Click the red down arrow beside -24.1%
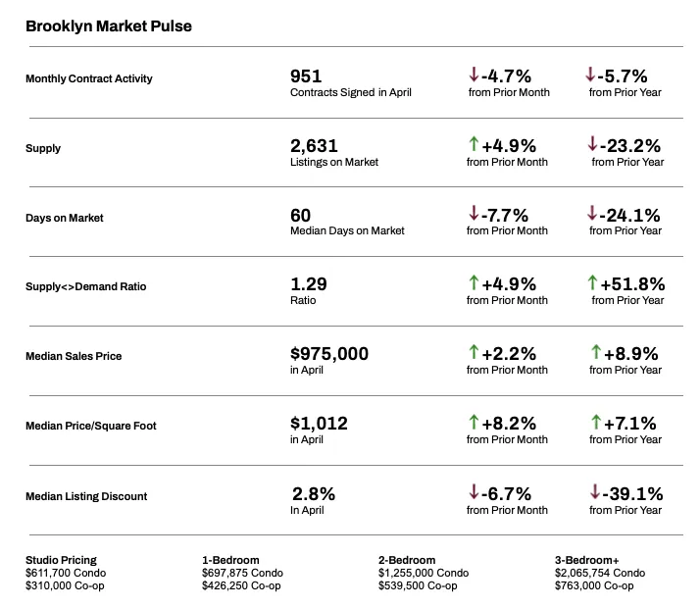Viewport: 700px width, 608px height. (x=592, y=214)
